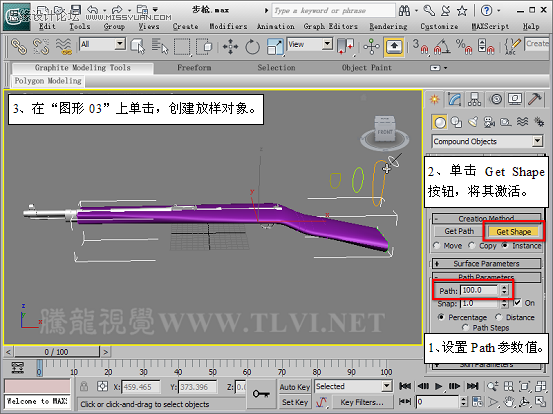Expand the Surface Parameters rollout
553x414 pixels.
point(486,263)
